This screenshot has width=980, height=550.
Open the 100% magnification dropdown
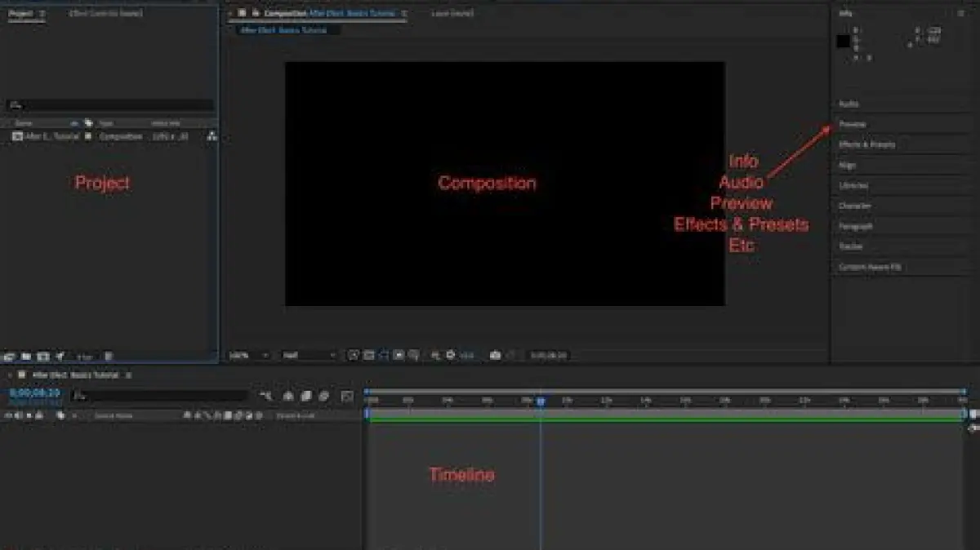(248, 356)
